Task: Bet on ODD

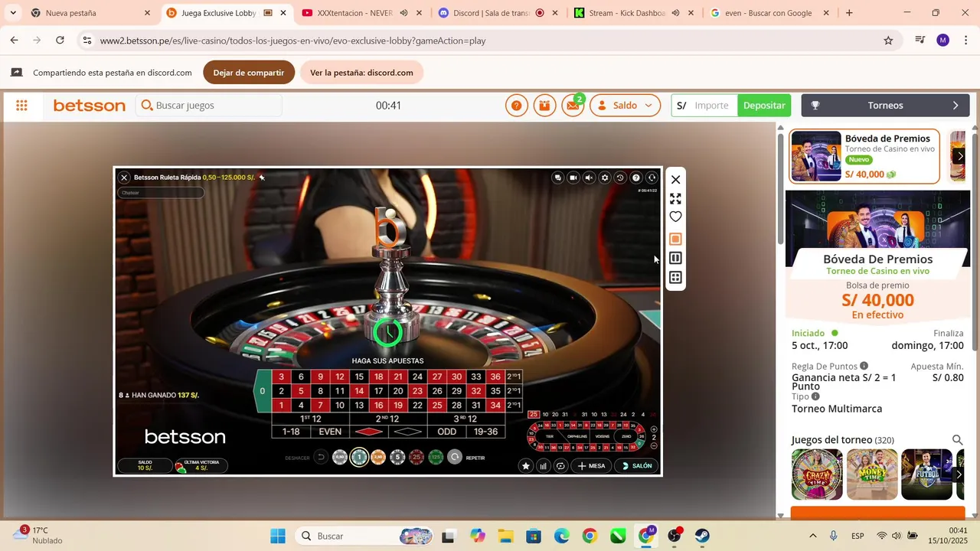Action: coord(447,432)
